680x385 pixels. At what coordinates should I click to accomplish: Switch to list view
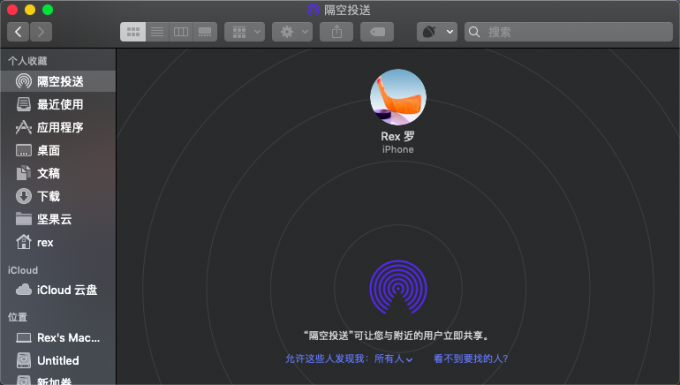pos(157,32)
